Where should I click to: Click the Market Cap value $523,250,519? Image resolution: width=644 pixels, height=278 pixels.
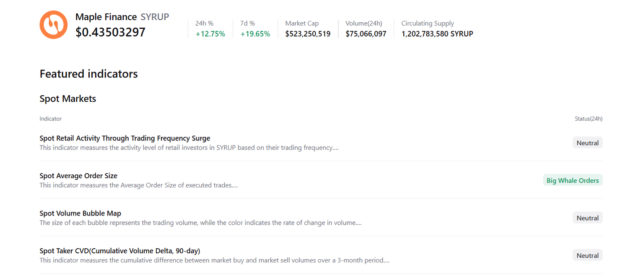[x=308, y=34]
